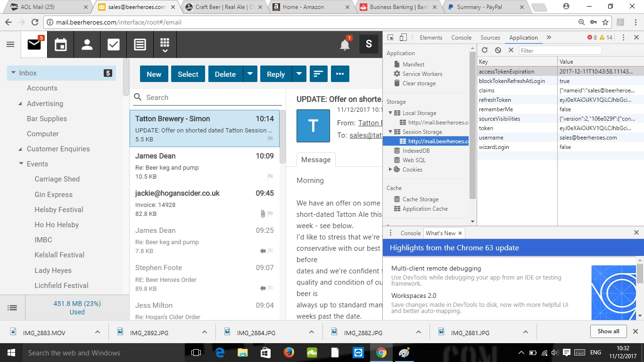This screenshot has width=644, height=362.
Task: Click the email Search input field
Action: click(212, 98)
